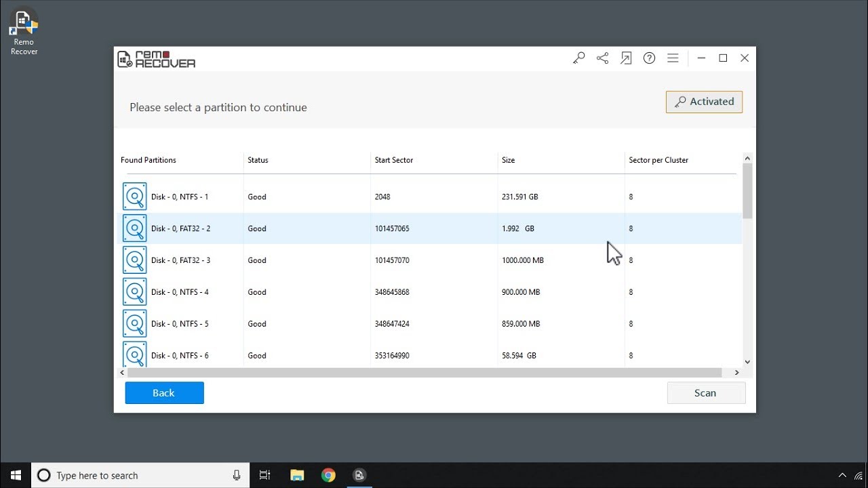Launch Google Chrome from the taskbar
This screenshot has width=868, height=488.
pos(328,475)
